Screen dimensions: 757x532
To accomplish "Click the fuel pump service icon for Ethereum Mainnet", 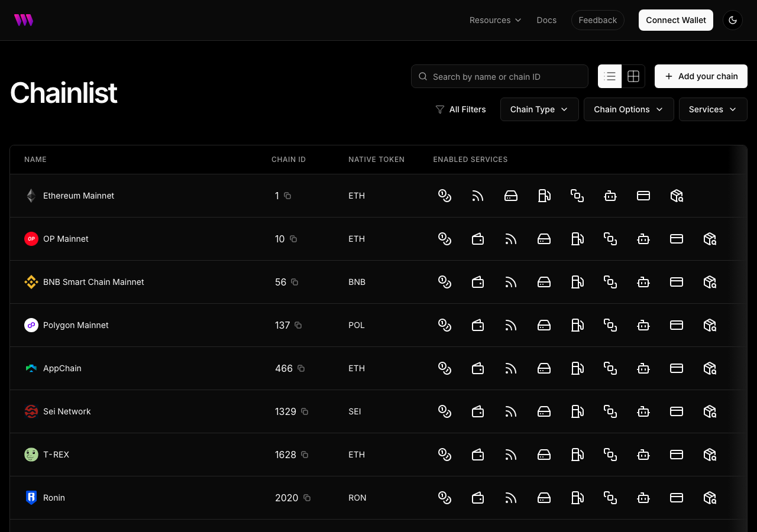I will [544, 196].
